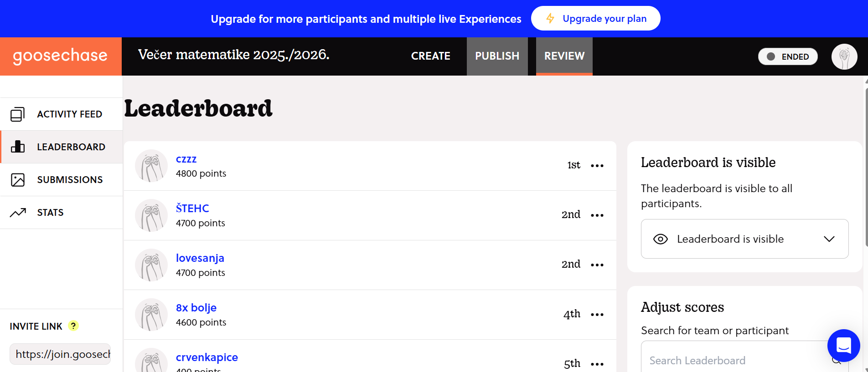Toggle the ENDED experience status switch
Viewport: 868px width, 372px height.
787,56
